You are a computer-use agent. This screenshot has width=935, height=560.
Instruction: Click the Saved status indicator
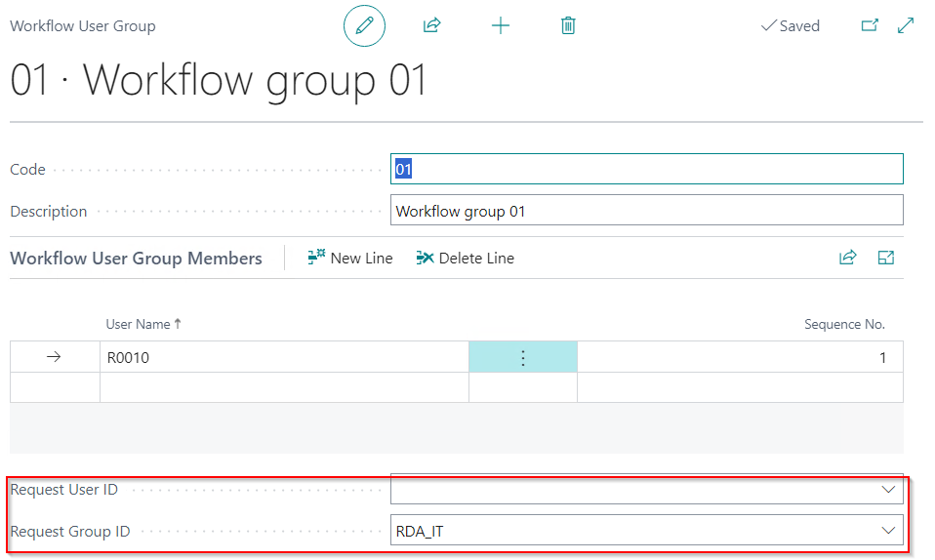[791, 25]
